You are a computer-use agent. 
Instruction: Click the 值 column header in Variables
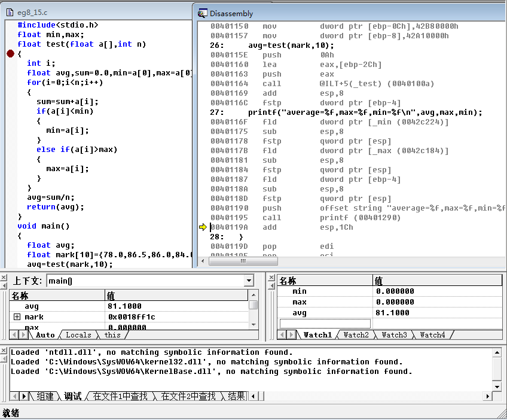click(x=176, y=296)
